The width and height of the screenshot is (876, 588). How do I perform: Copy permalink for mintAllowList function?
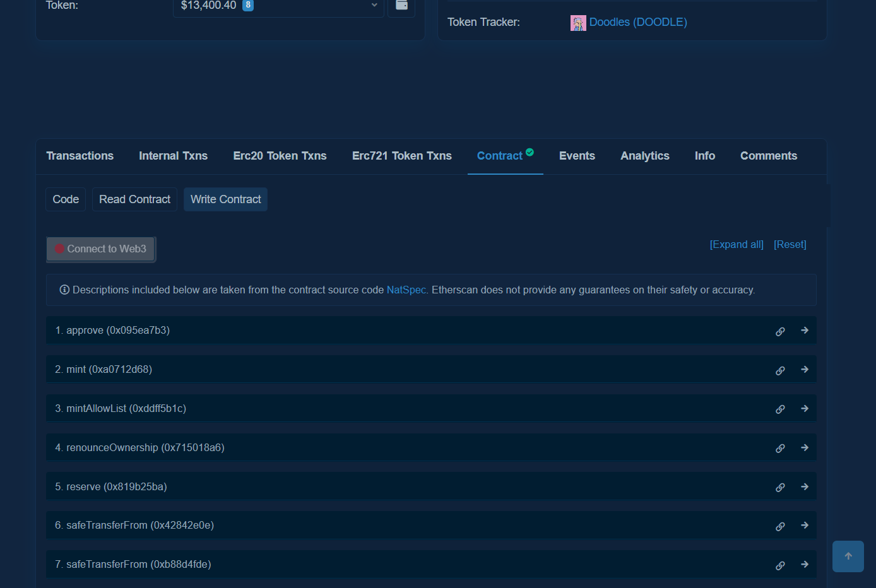[780, 409]
